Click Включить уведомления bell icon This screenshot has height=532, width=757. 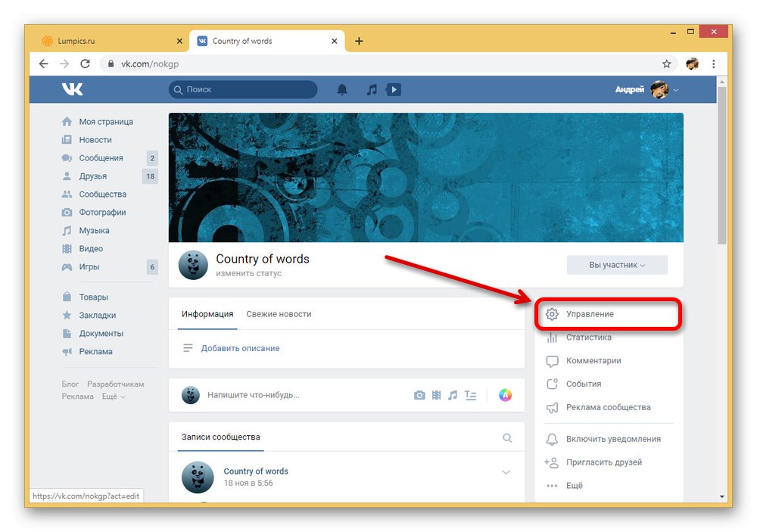click(x=552, y=440)
